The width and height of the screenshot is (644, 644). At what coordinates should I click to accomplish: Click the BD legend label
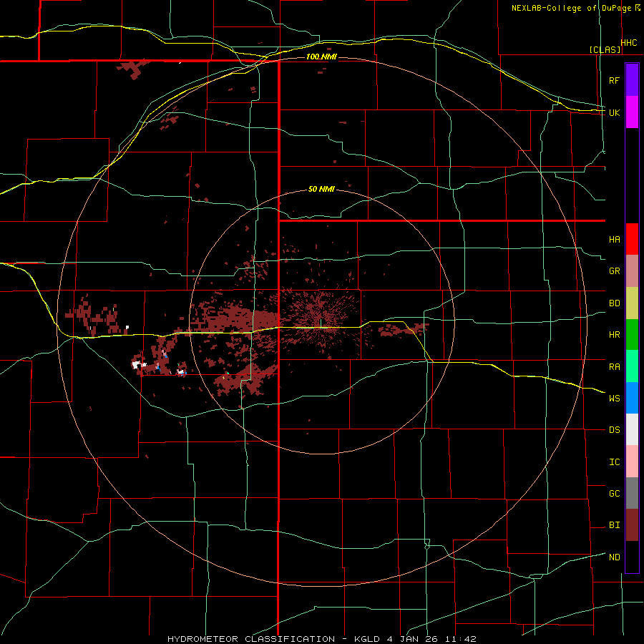click(614, 303)
